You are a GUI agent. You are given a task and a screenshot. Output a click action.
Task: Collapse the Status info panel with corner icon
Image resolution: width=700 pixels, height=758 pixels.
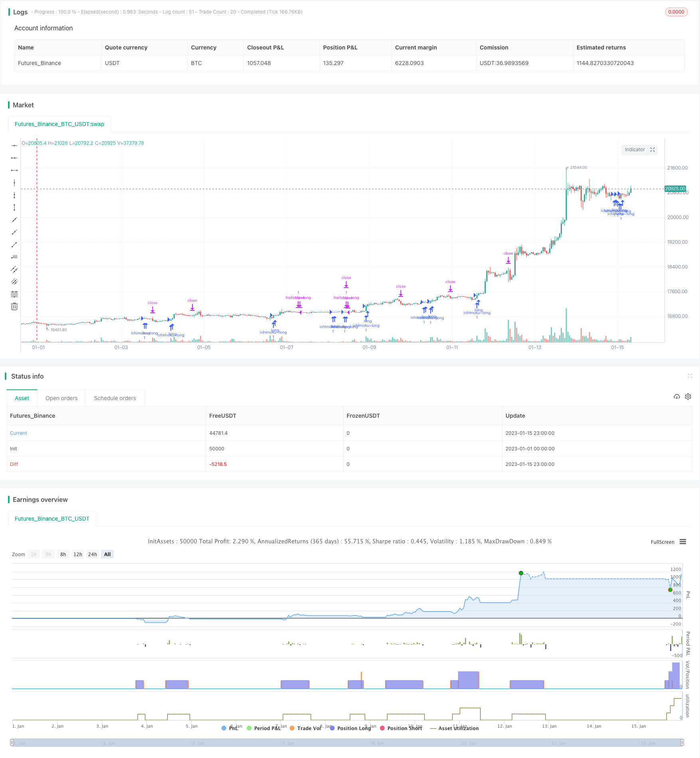690,376
